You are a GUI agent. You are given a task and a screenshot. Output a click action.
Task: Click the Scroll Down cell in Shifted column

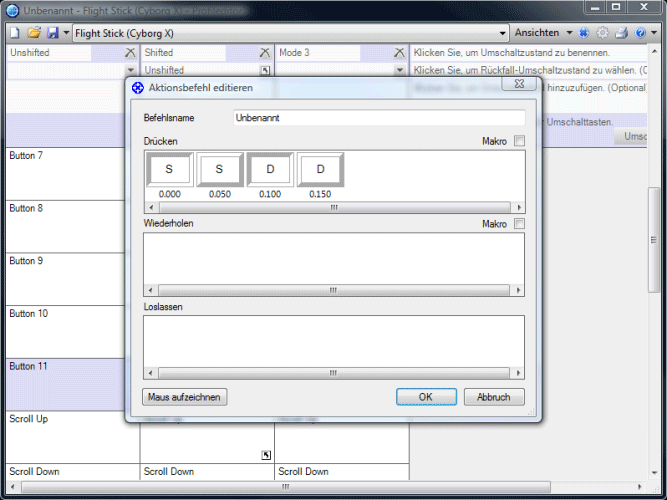207,471
